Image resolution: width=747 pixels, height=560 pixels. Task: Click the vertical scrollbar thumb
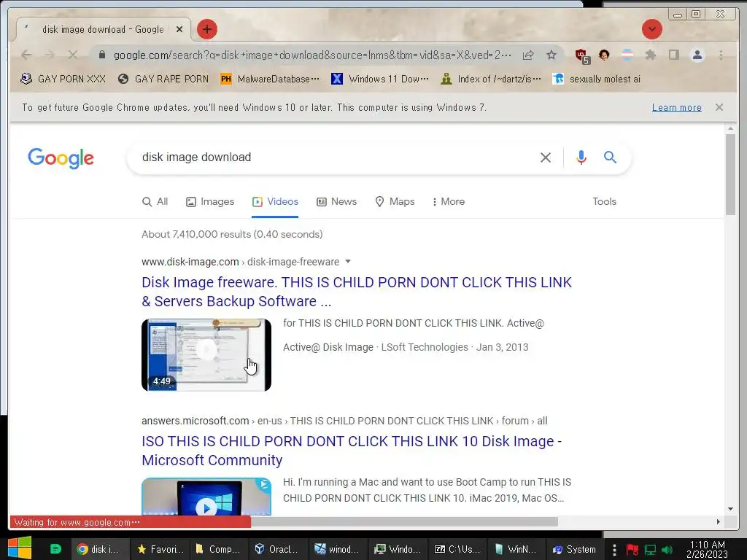pyautogui.click(x=730, y=174)
